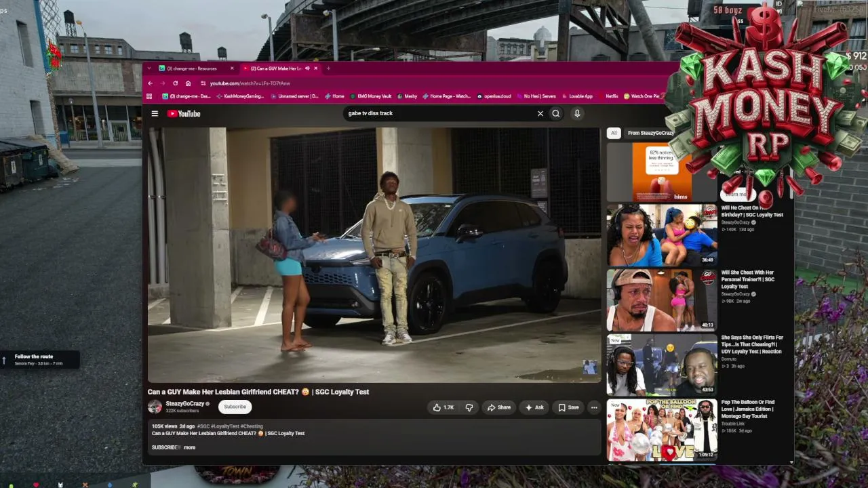Click the Ask button
868x488 pixels.
point(534,407)
